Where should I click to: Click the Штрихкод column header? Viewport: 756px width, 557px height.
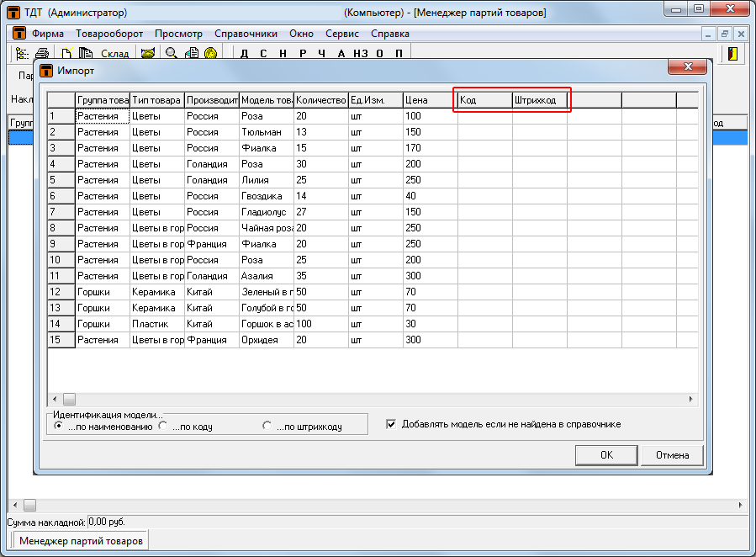coord(540,100)
